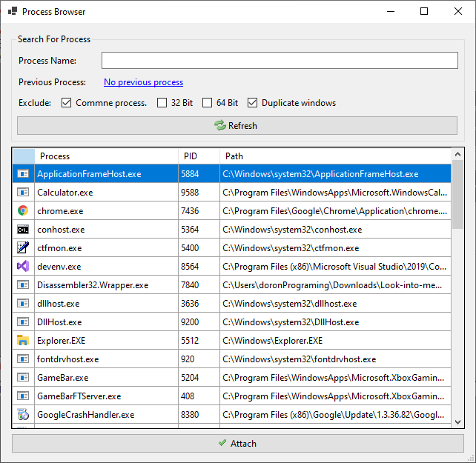Click the GameBarFTServer.exe row icon
The height and width of the screenshot is (463, 476).
(x=23, y=396)
